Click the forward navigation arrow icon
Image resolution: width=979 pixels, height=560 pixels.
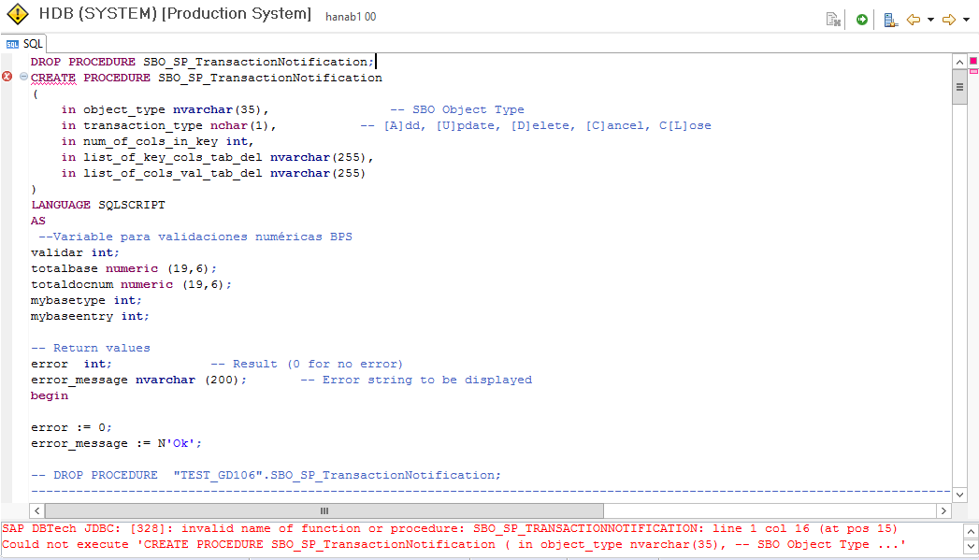coord(951,20)
